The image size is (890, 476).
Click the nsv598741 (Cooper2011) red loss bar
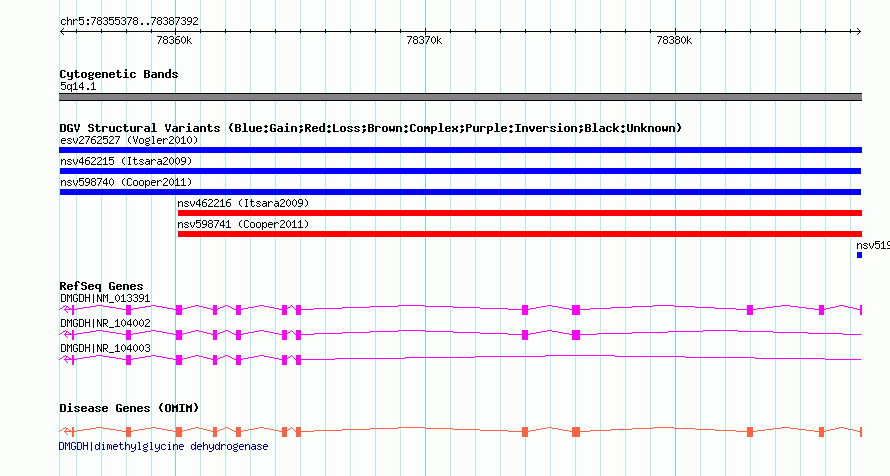520,234
